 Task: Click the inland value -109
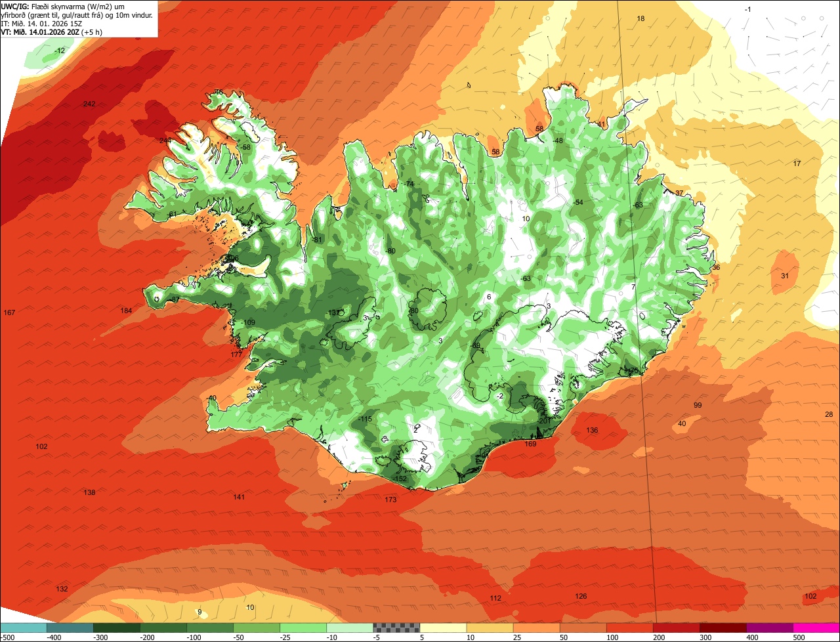click(x=249, y=322)
